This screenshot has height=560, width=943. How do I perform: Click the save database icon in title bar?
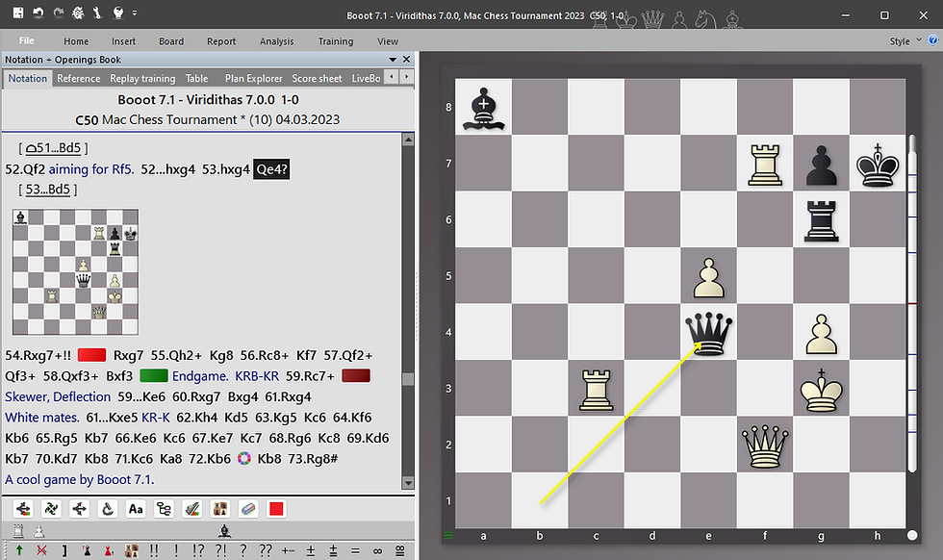[18, 13]
